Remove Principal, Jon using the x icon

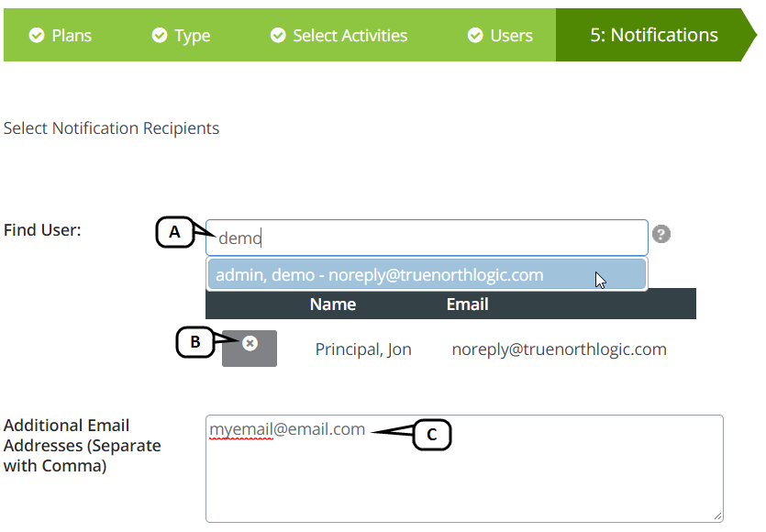tap(250, 343)
